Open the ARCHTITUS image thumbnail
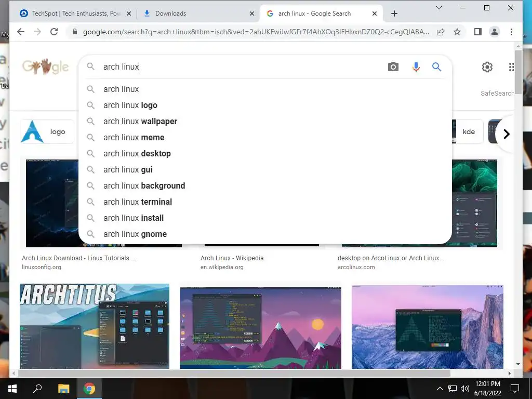 pos(95,326)
